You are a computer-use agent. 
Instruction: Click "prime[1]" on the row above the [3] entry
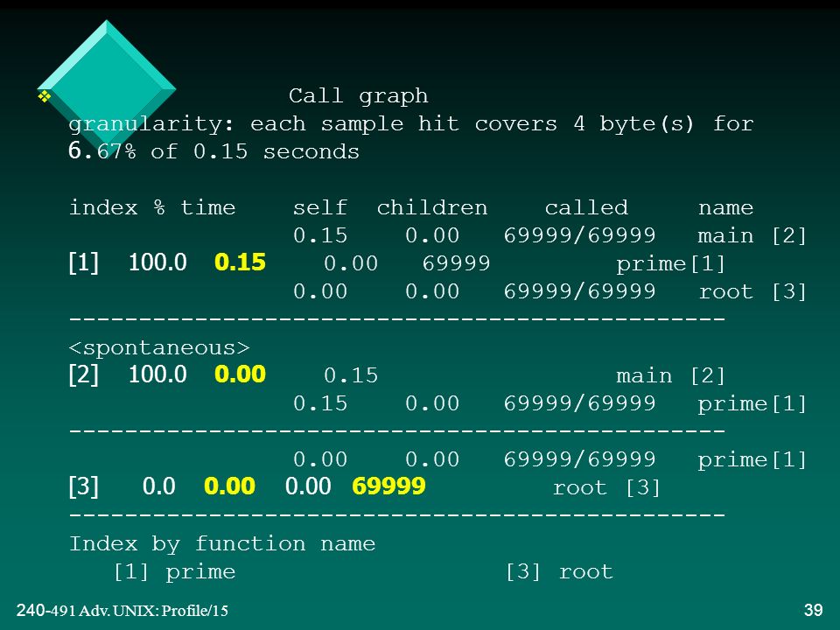click(x=752, y=460)
